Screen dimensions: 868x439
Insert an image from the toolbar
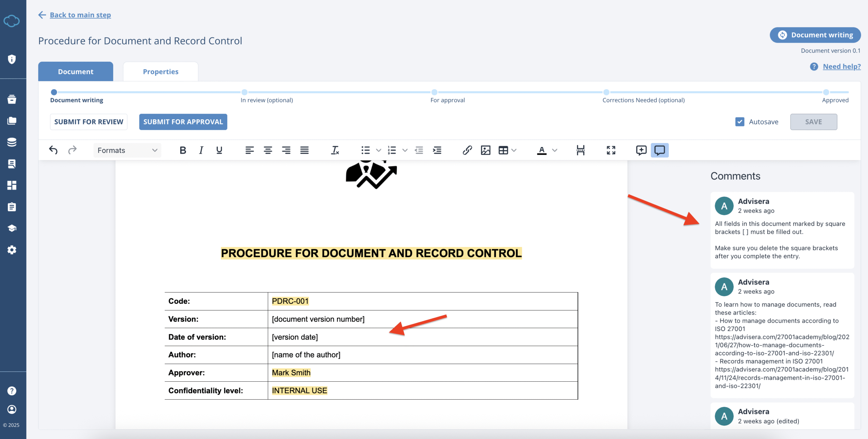coord(486,150)
